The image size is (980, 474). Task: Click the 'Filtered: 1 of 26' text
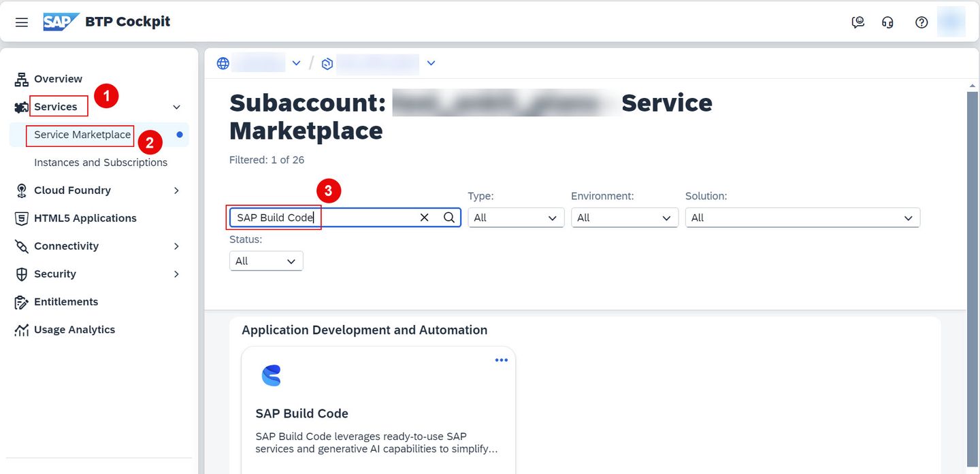[x=267, y=160]
